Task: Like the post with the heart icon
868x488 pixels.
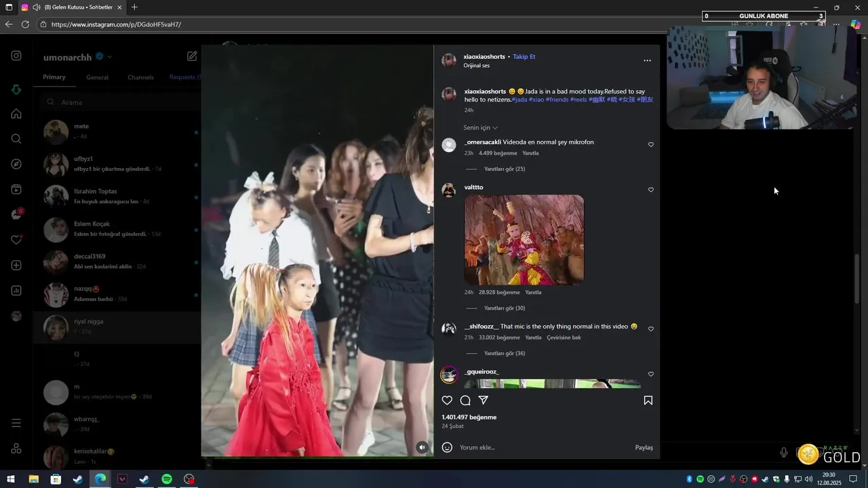Action: [447, 401]
